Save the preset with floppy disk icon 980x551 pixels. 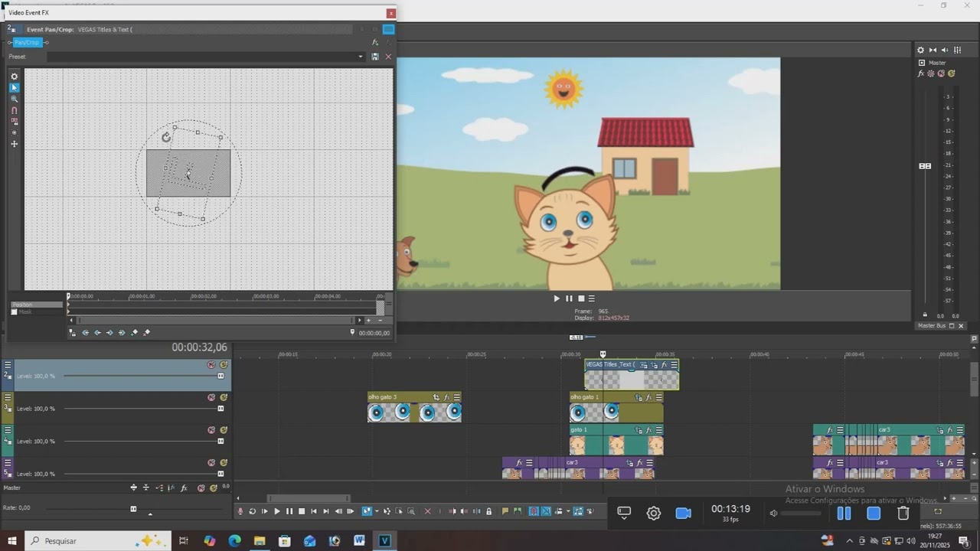pyautogui.click(x=375, y=57)
